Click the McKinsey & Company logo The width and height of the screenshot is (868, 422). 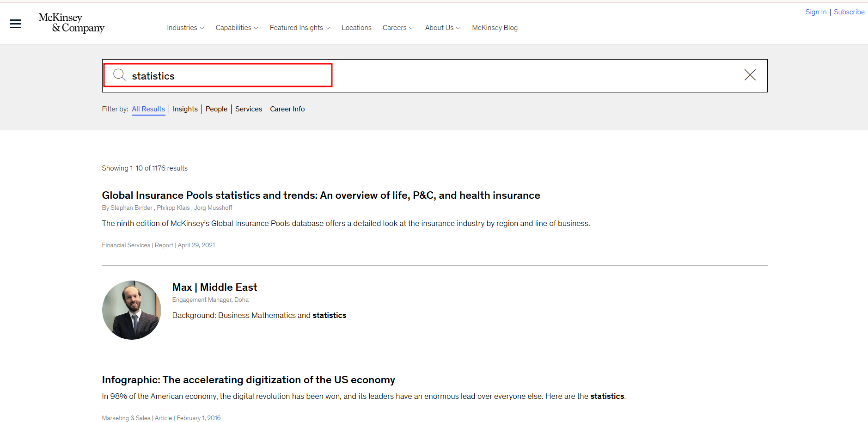coord(72,23)
